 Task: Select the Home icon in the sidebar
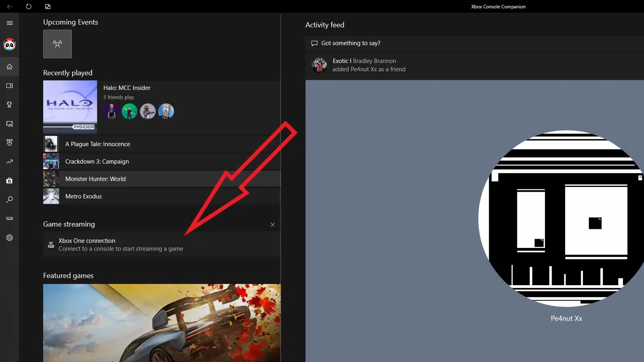click(9, 67)
